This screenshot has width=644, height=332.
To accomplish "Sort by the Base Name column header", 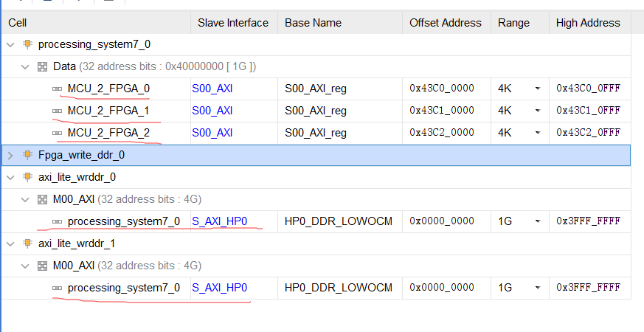I will tap(340, 23).
